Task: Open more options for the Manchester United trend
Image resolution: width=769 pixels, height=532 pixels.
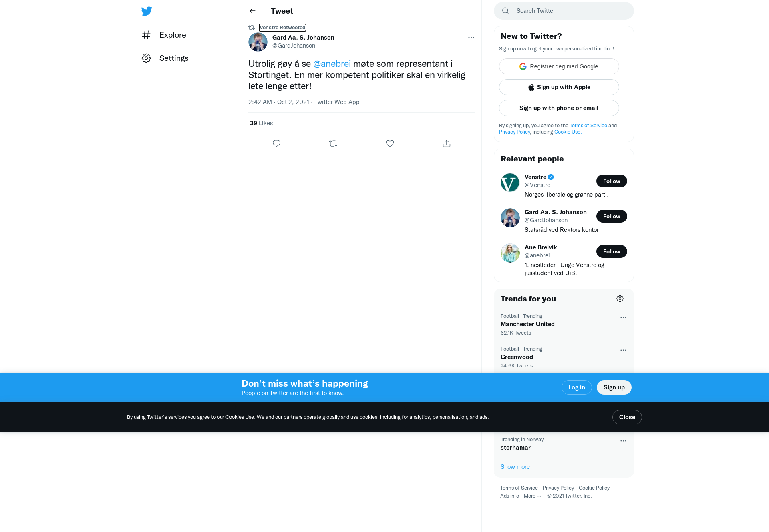Action: [623, 317]
